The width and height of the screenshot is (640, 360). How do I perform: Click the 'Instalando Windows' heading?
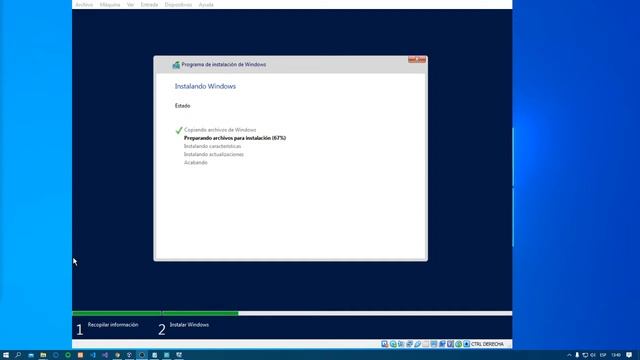coord(205,86)
